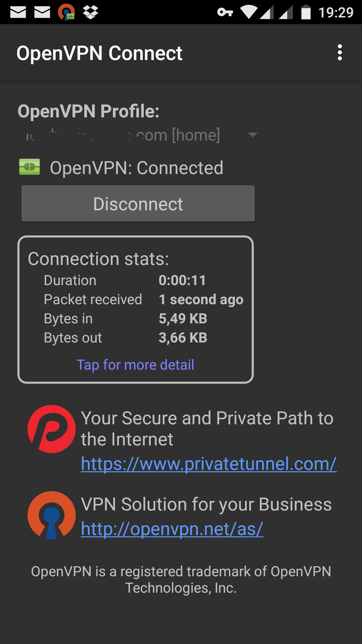The width and height of the screenshot is (362, 644).
Task: Expand the OpenVPN profile dropdown arrow
Action: click(x=252, y=135)
